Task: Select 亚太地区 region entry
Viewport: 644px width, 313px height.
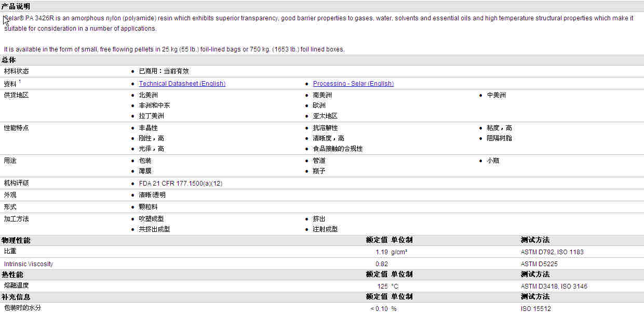Action: coord(325,116)
